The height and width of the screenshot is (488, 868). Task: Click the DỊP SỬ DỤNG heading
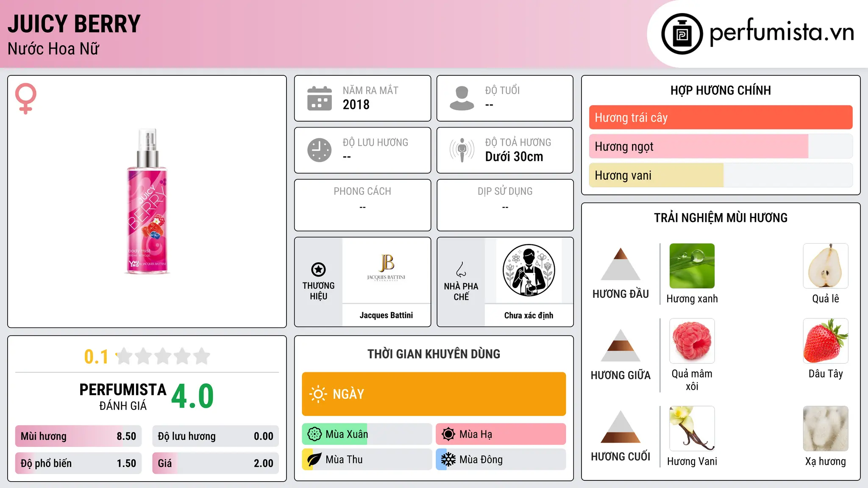[x=505, y=191]
